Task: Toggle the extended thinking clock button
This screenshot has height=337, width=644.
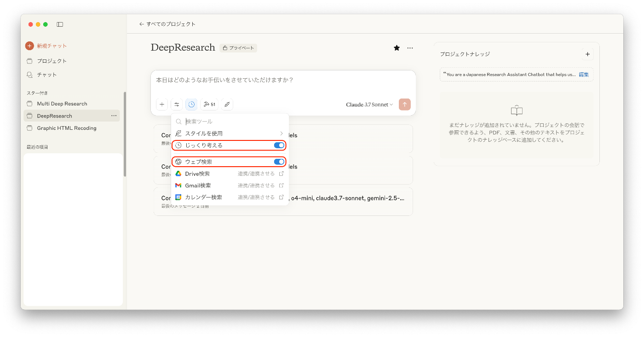Action: point(191,105)
